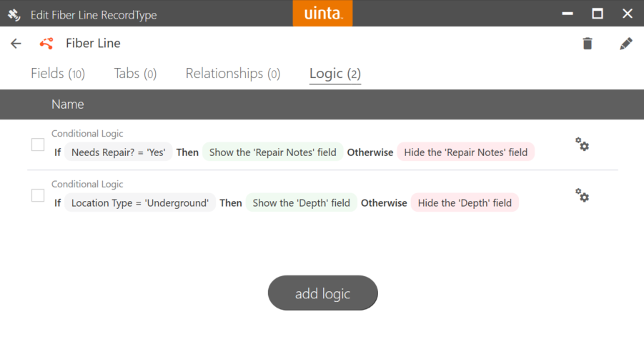Click the back arrow icon
Viewport: 644px width, 342px height.
[x=16, y=44]
